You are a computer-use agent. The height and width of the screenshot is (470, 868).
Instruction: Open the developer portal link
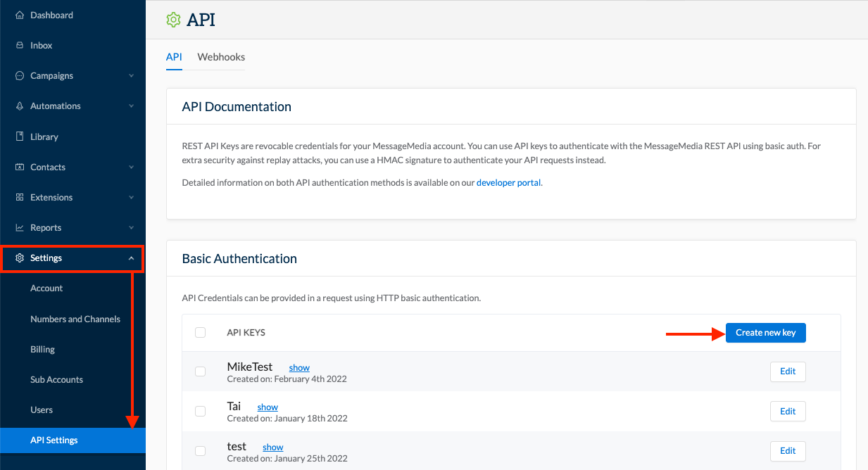(x=509, y=182)
